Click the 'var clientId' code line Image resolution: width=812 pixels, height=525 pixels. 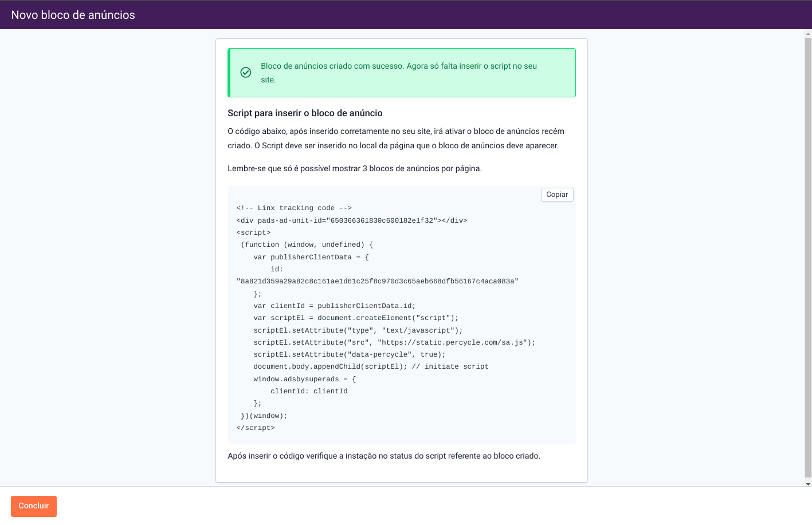click(334, 306)
